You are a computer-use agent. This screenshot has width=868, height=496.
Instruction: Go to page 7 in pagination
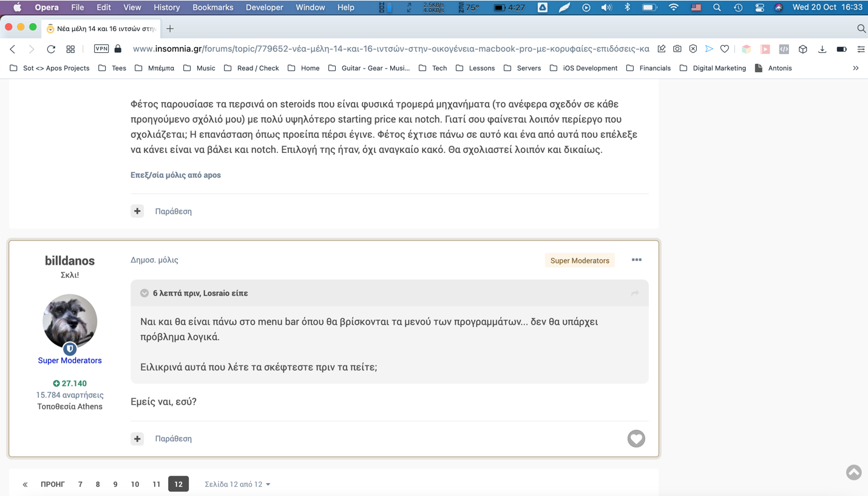point(80,484)
